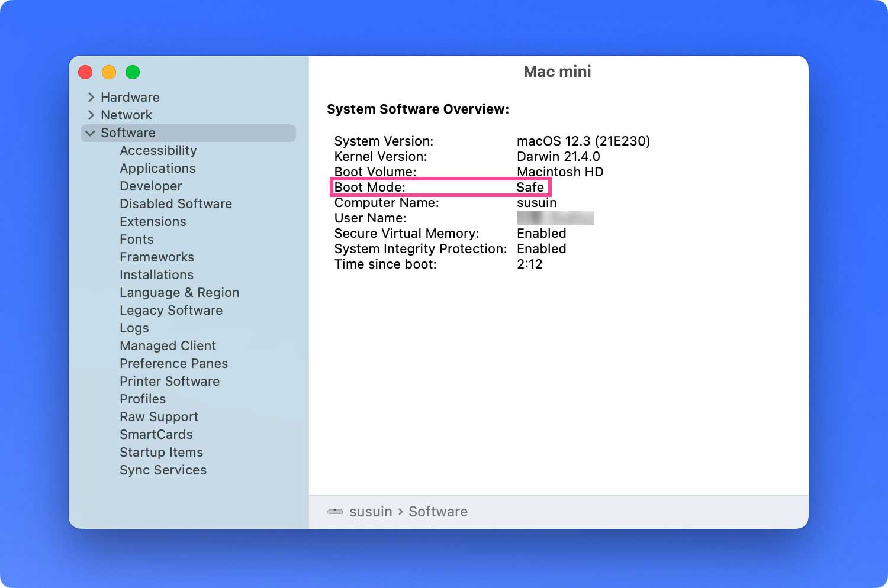This screenshot has height=588, width=888.
Task: Select Managed Client in sidebar
Action: [x=168, y=346]
